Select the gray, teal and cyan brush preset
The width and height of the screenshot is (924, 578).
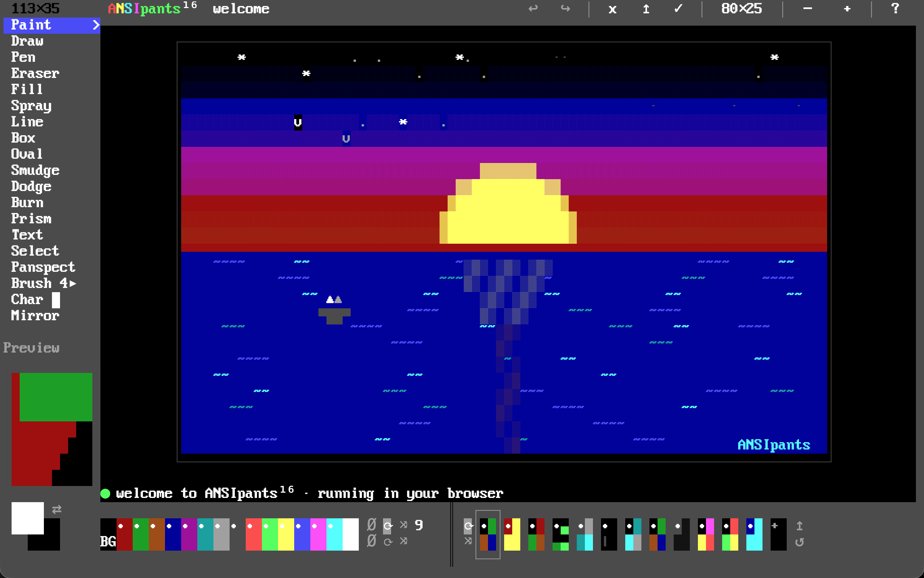[585, 534]
